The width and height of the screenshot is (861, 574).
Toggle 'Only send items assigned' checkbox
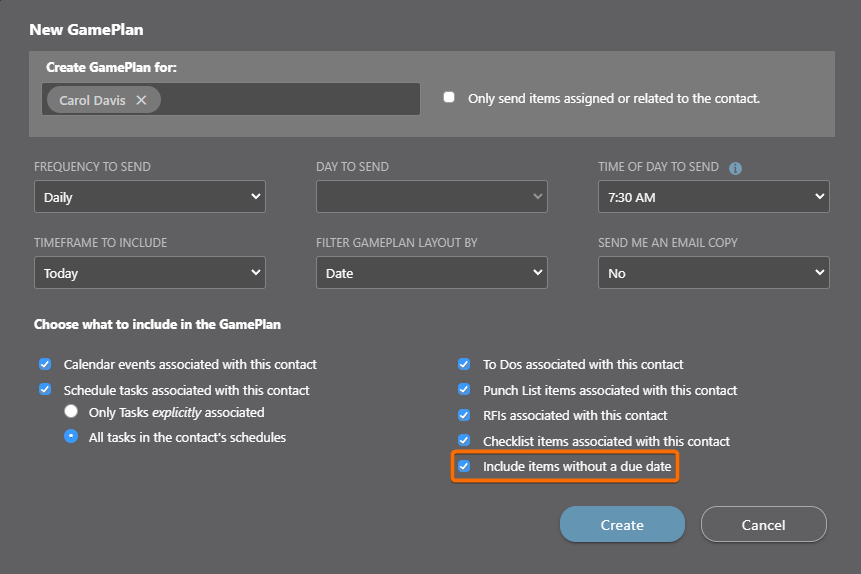449,98
